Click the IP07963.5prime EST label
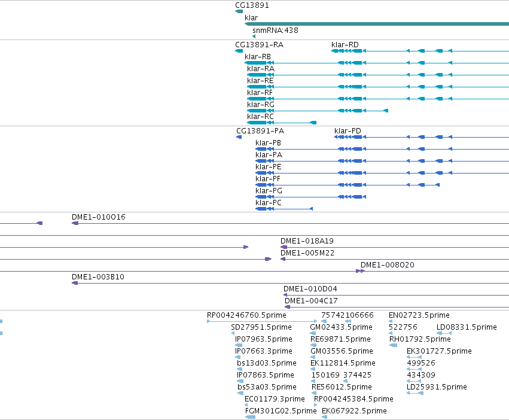 264,339
